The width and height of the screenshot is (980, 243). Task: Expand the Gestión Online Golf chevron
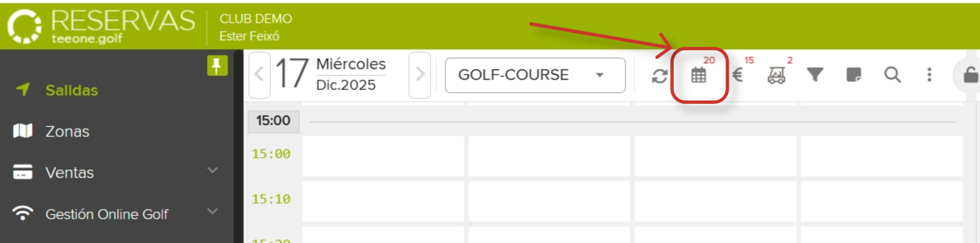click(213, 211)
